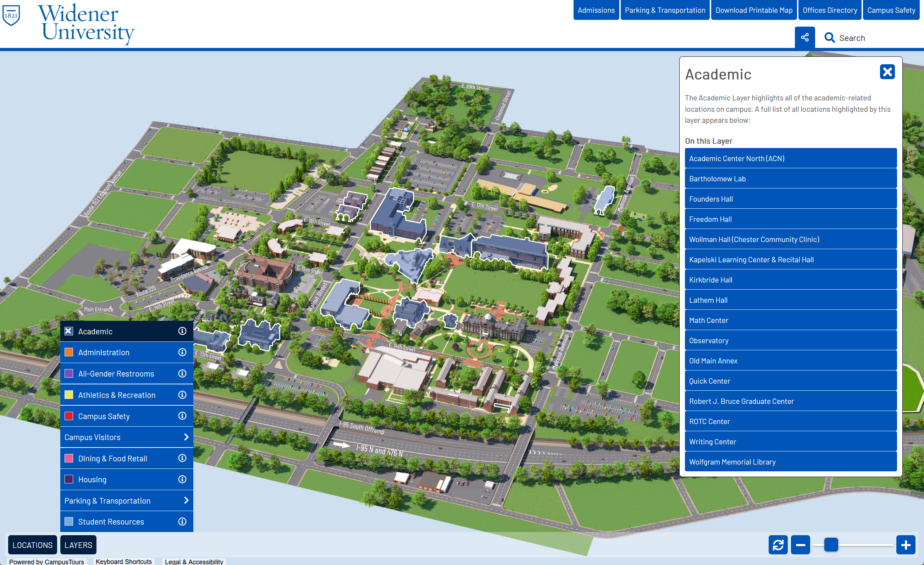Expand the Parking & Transportation layer submenu
Viewport: 924px width, 565px height.
[127, 500]
